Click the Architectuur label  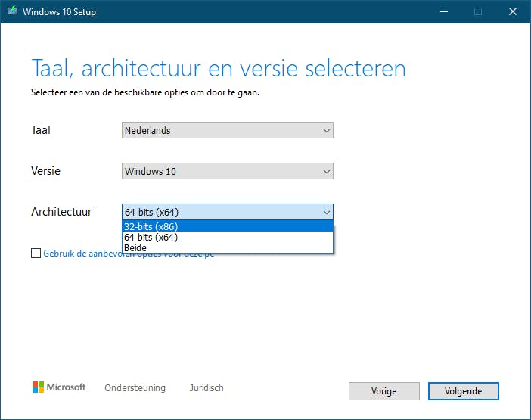[61, 212]
